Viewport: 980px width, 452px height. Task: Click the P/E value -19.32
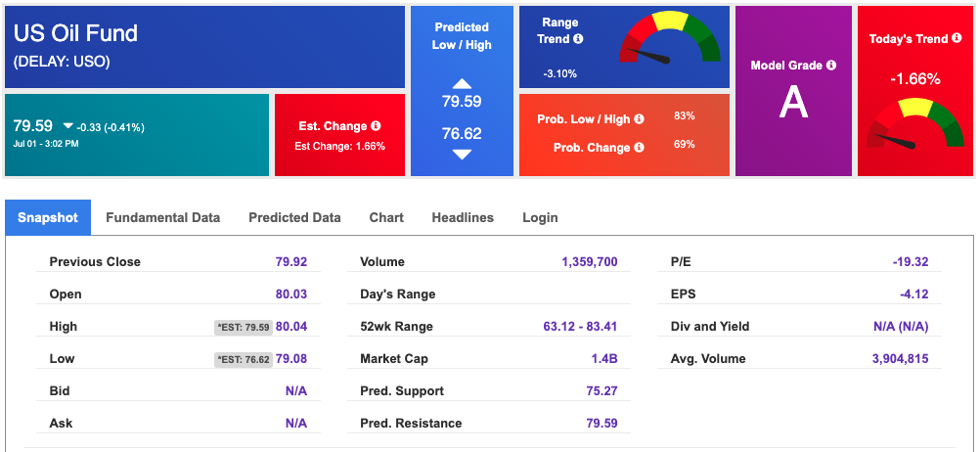(910, 262)
